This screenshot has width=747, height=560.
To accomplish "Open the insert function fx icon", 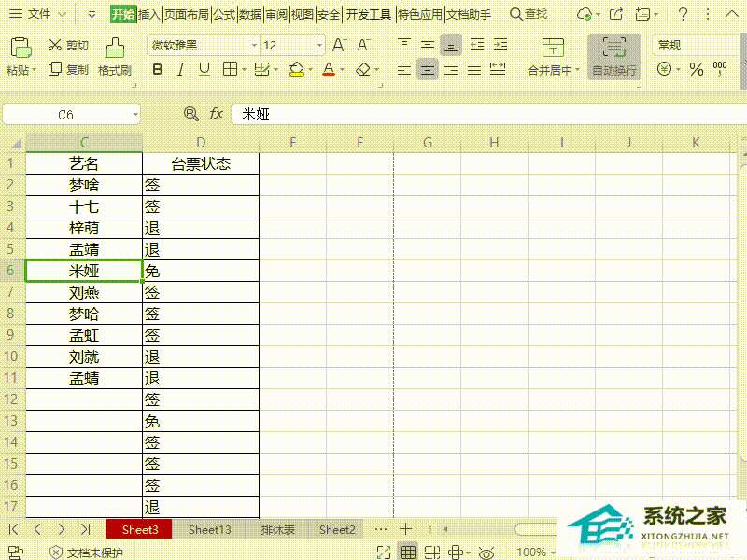I will coord(217,113).
